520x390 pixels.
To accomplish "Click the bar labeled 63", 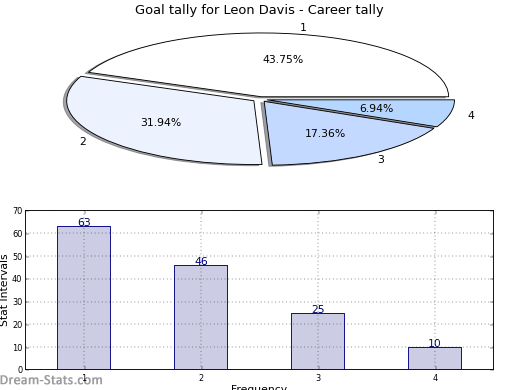I will 84,298.
